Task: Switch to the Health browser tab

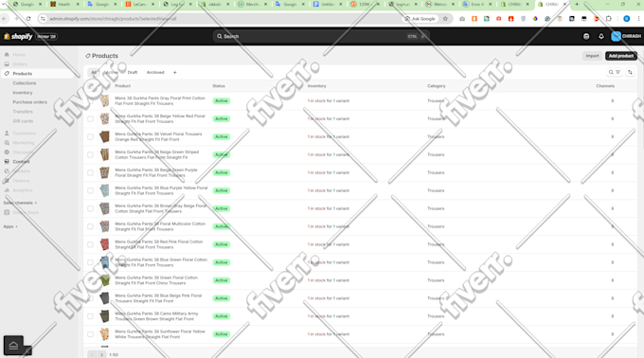Action: [64, 4]
